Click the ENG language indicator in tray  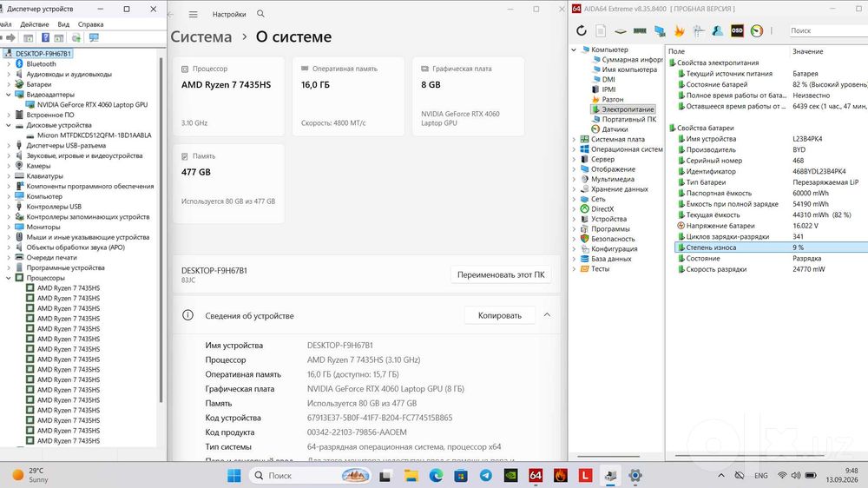point(761,475)
